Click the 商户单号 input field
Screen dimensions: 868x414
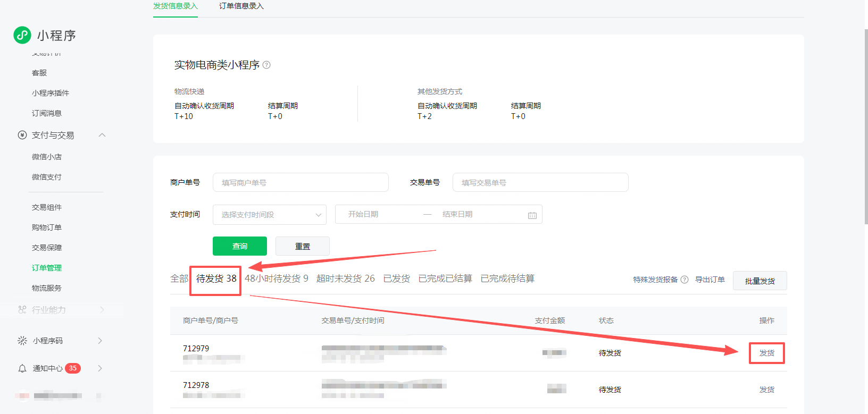301,182
